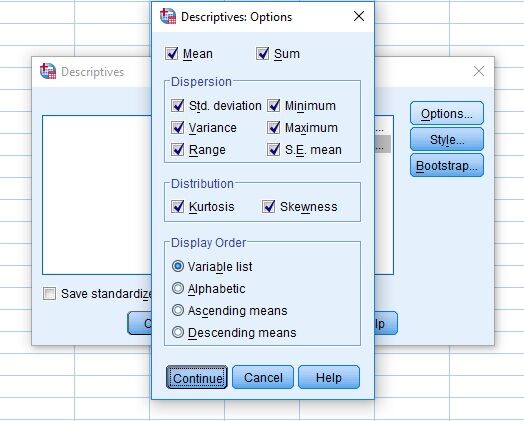Toggle the Skewness checkbox

[269, 206]
